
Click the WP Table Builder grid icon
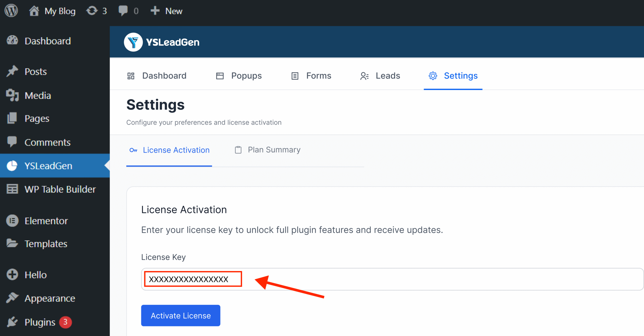(12, 189)
